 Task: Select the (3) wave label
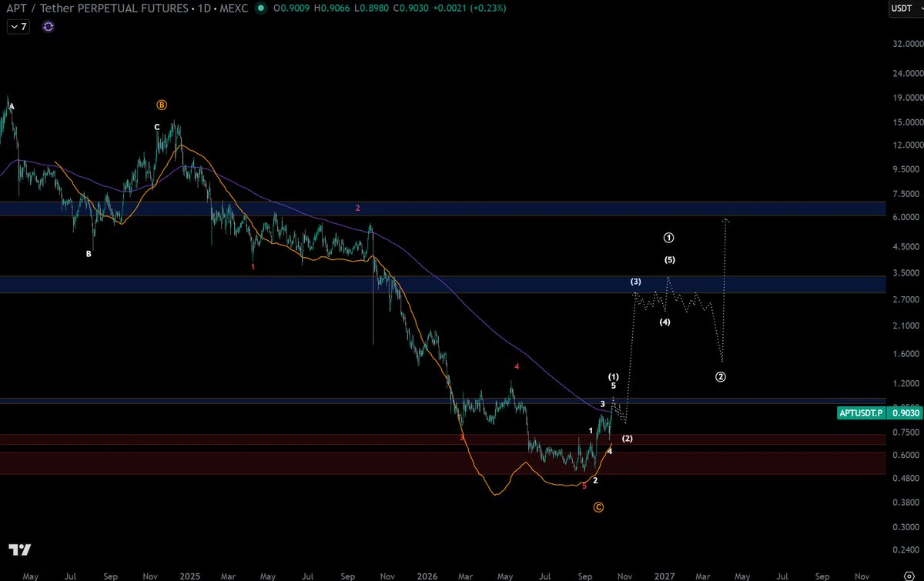click(636, 282)
